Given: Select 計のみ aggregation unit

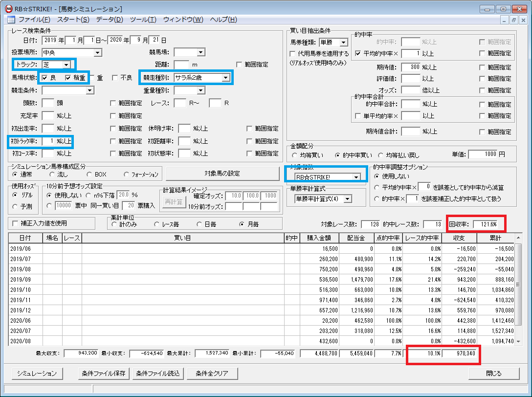Looking at the screenshot, I should tap(114, 224).
